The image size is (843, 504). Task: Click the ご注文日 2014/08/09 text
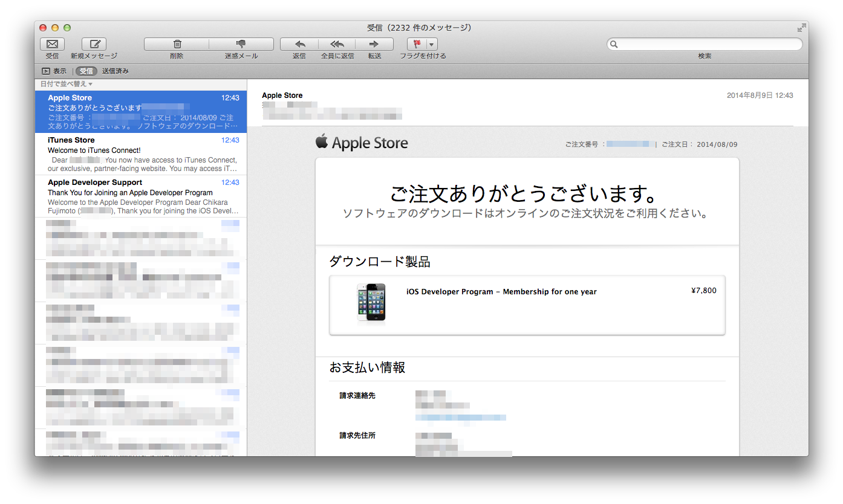[x=700, y=144]
